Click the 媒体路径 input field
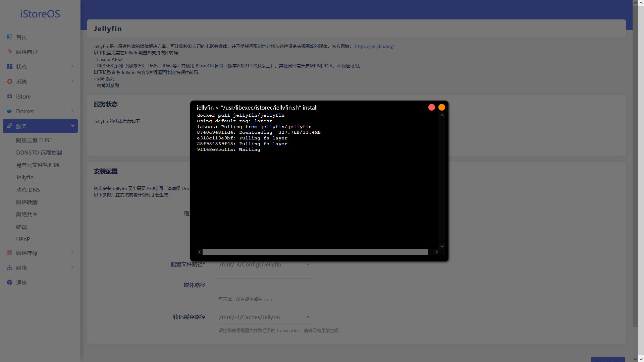Viewport: 644px width, 362px height. point(265,285)
